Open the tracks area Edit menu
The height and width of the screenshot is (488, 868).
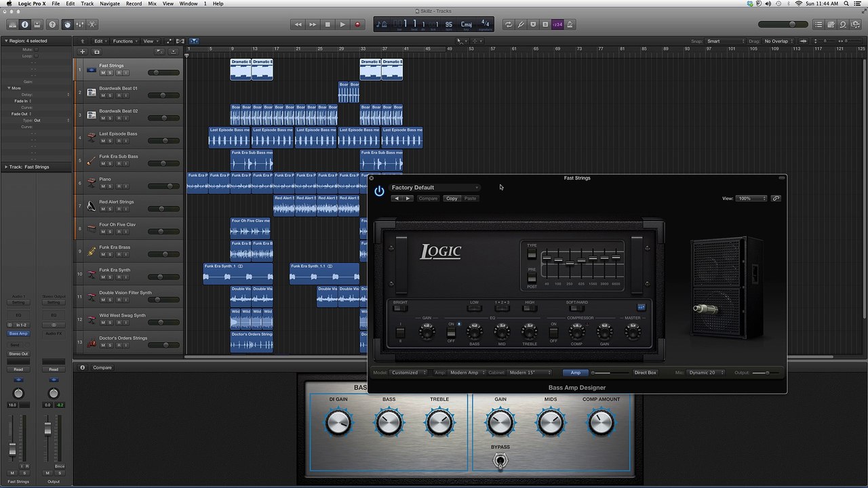100,41
